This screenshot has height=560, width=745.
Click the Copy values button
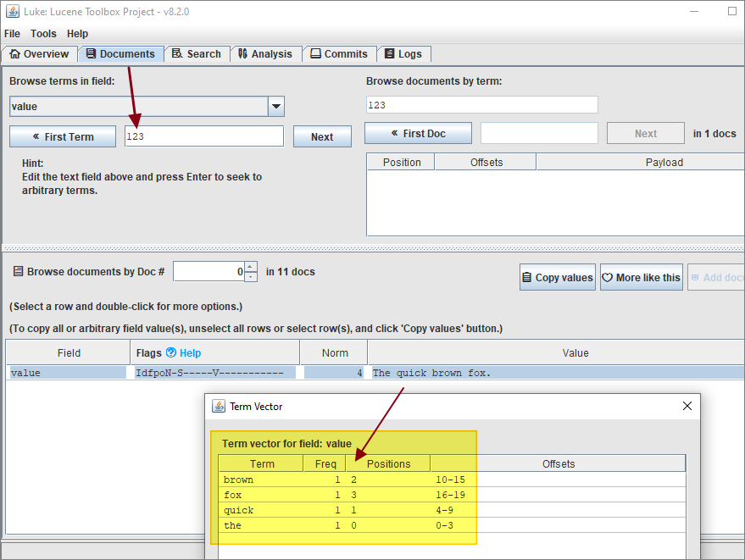click(x=557, y=278)
